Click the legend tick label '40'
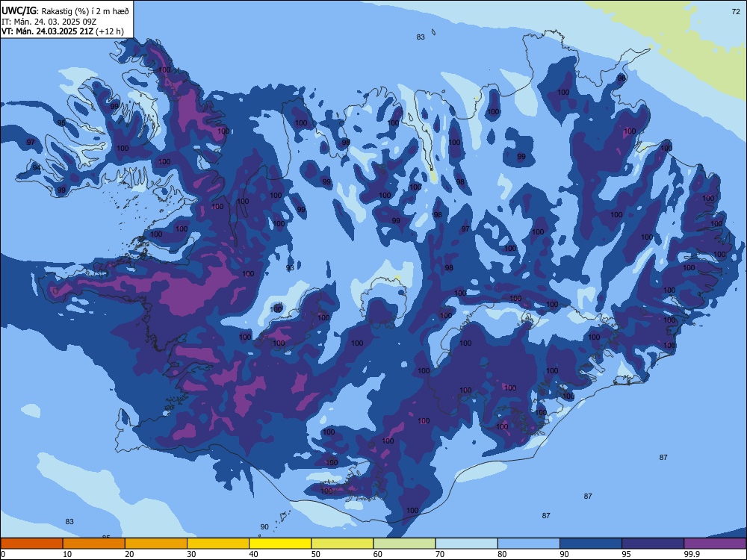This screenshot has width=747, height=560. pos(253,554)
